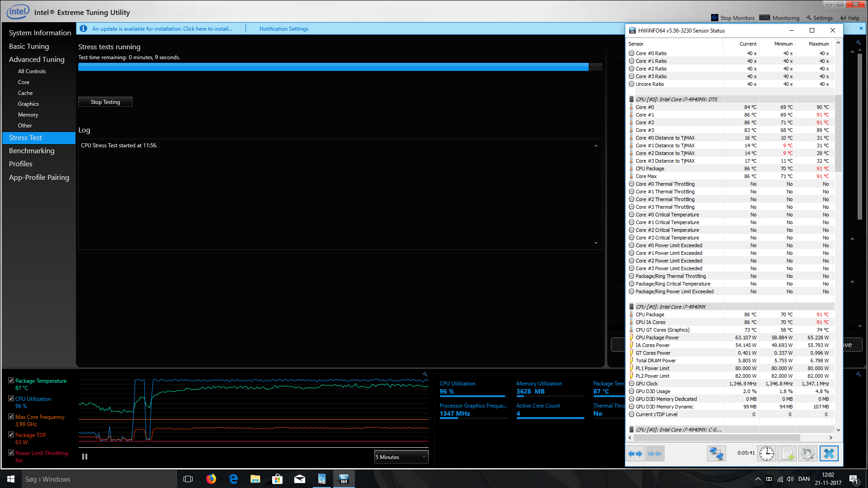The image size is (868, 488).
Task: Click HWiNFO vertical scrollbar down arrow
Action: coord(838,430)
